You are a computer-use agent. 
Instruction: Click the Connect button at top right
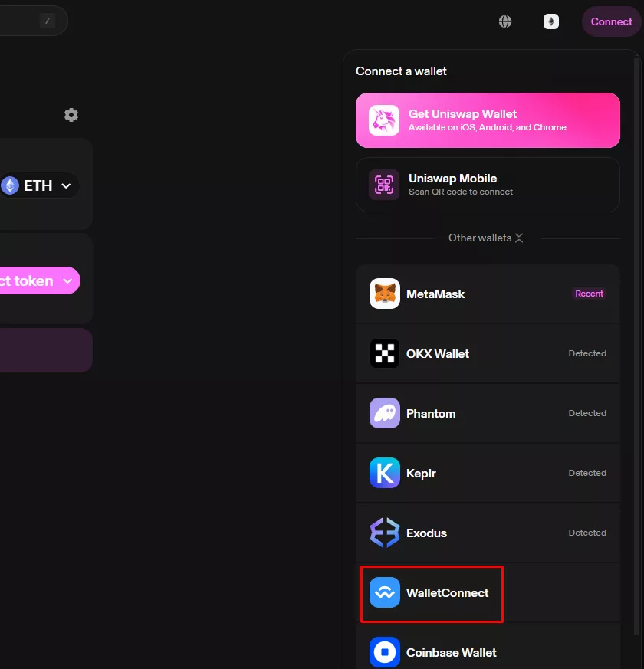[x=611, y=21]
